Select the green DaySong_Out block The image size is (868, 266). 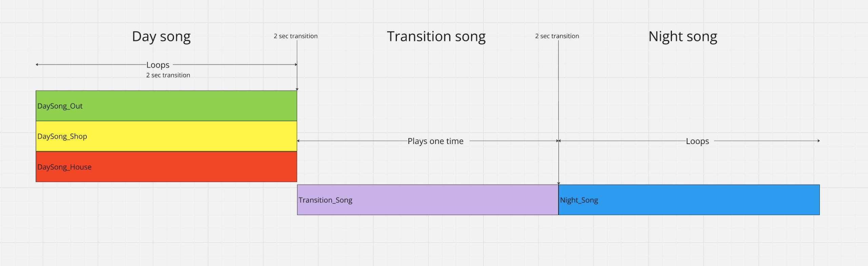[x=166, y=106]
